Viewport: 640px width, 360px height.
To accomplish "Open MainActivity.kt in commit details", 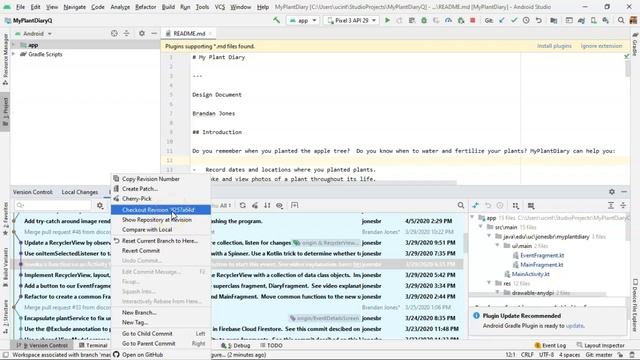I will pyautogui.click(x=530, y=274).
